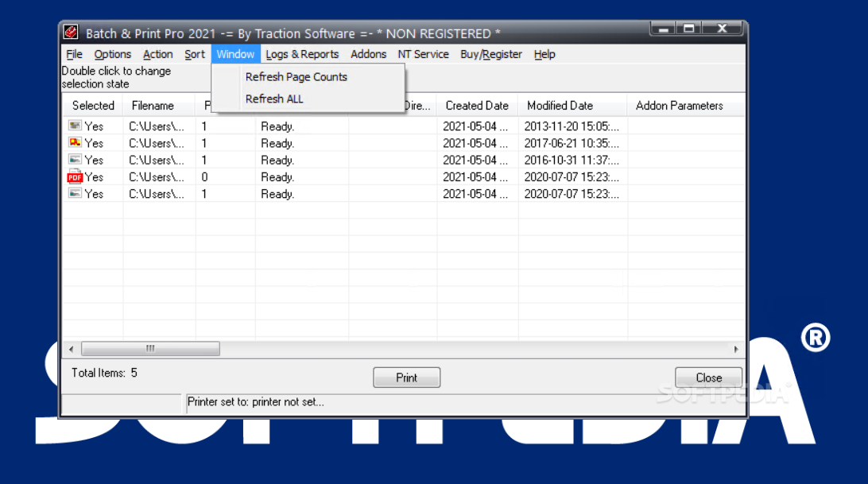
Task: Click the Print button
Action: click(x=406, y=378)
